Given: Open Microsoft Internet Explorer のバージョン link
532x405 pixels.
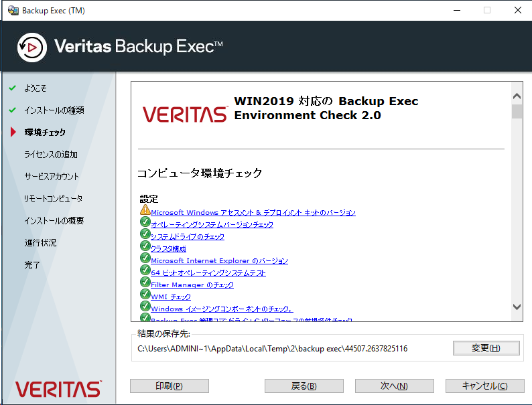Looking at the screenshot, I should [219, 260].
